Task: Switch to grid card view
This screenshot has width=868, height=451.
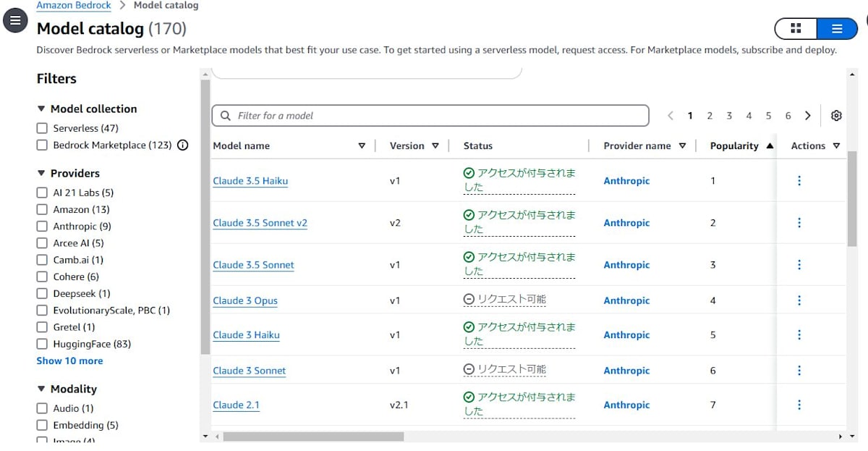Action: [796, 28]
